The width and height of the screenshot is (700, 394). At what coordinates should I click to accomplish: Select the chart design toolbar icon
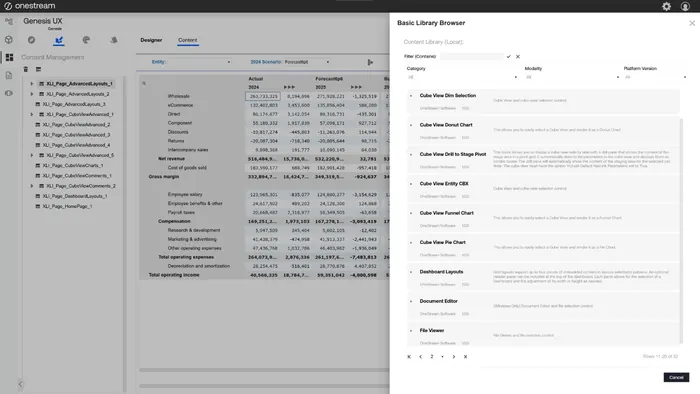[58, 40]
